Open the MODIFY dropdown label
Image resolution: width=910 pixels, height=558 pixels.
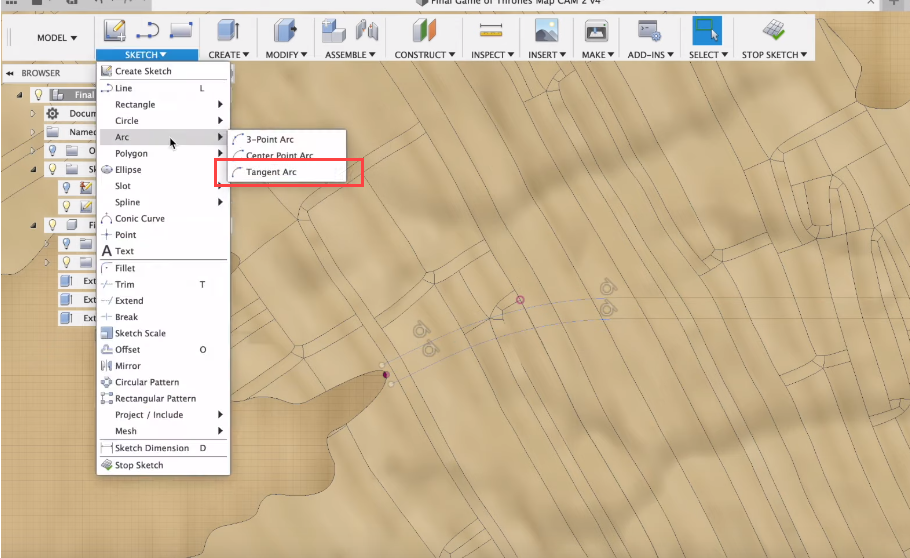point(286,55)
